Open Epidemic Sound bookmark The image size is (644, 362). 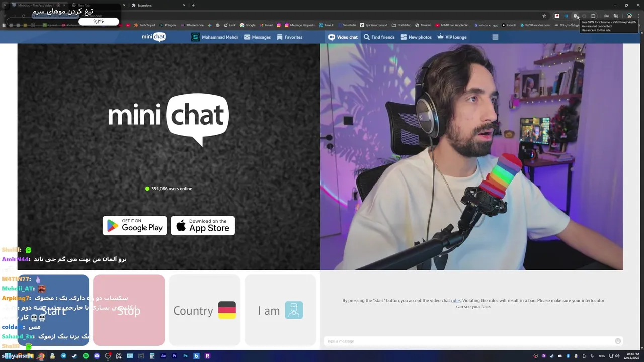373,25
